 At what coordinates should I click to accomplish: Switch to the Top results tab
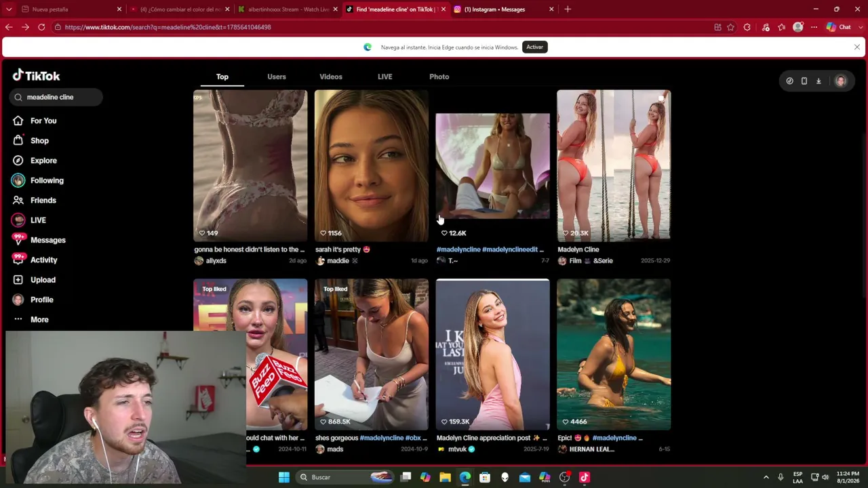pos(222,77)
